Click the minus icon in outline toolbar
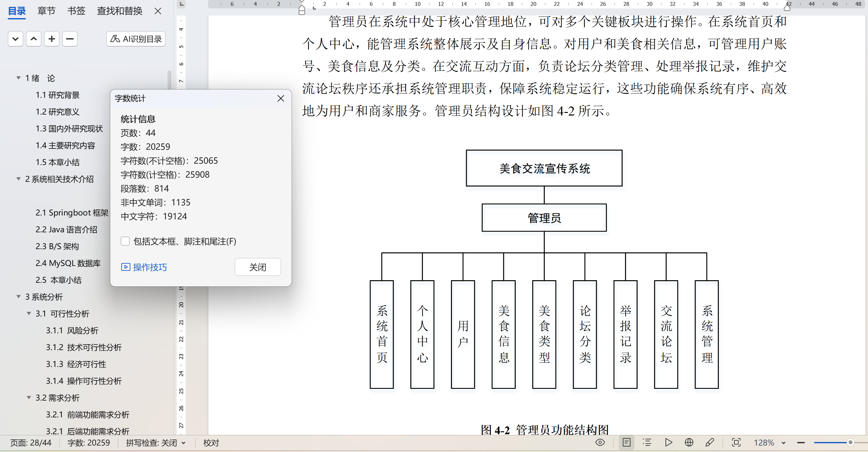 tap(70, 39)
